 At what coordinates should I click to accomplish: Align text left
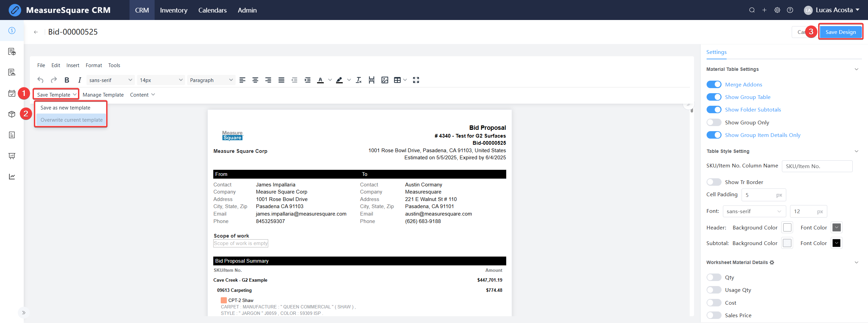tap(242, 80)
